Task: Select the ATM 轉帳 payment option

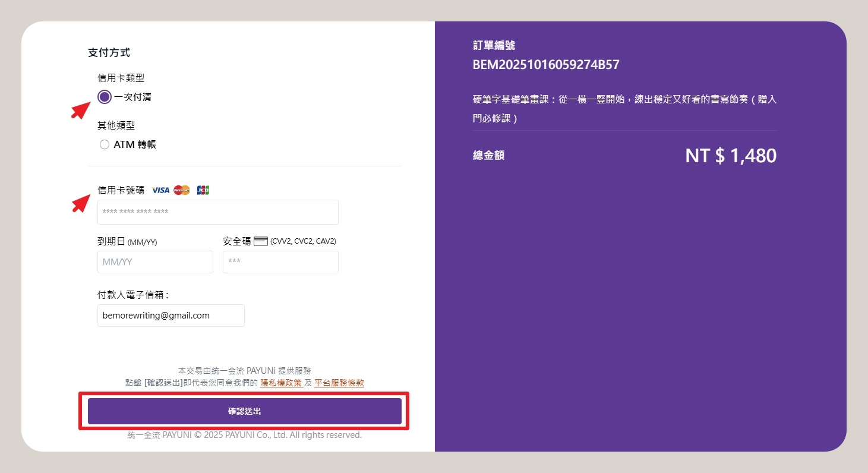Action: [104, 144]
